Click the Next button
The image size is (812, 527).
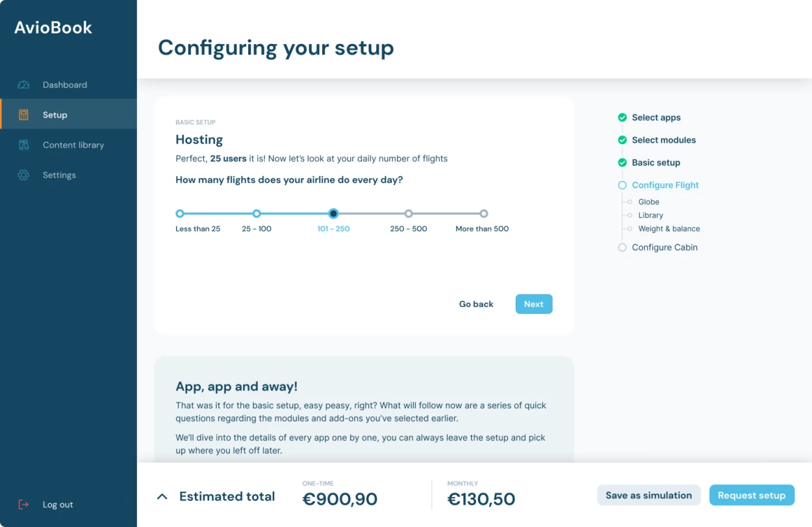click(x=534, y=304)
